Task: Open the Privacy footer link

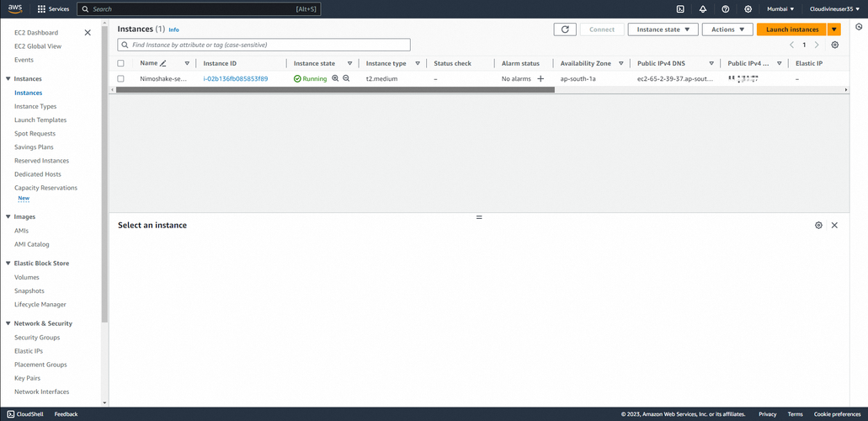Action: click(x=767, y=414)
